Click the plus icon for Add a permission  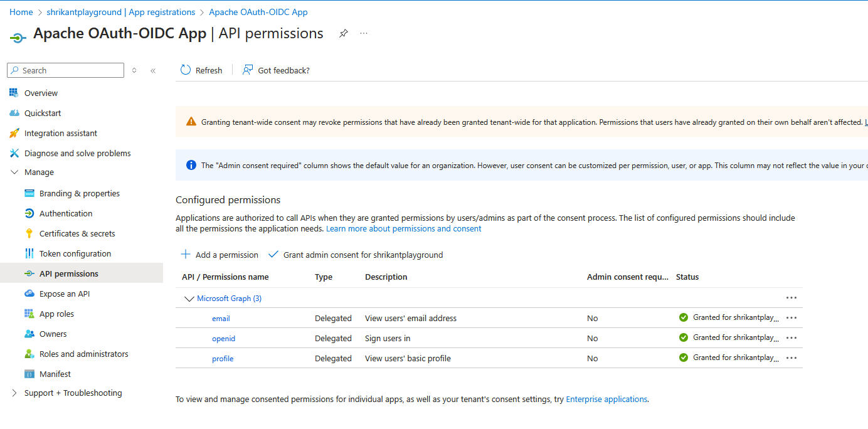coord(186,254)
